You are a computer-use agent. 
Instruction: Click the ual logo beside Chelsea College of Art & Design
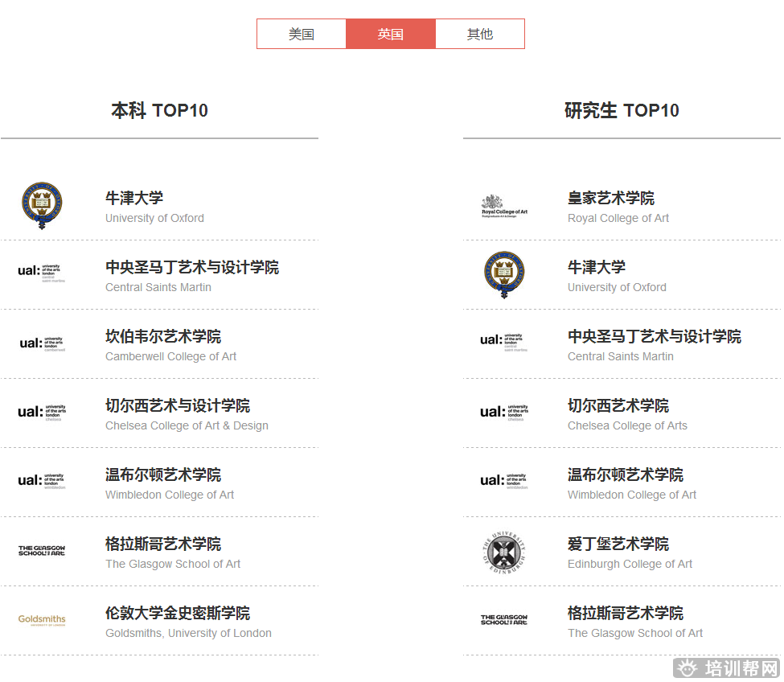42,412
